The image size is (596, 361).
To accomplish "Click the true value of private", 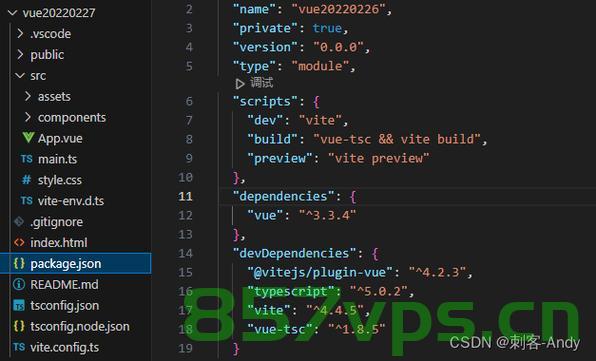I will pyautogui.click(x=327, y=28).
